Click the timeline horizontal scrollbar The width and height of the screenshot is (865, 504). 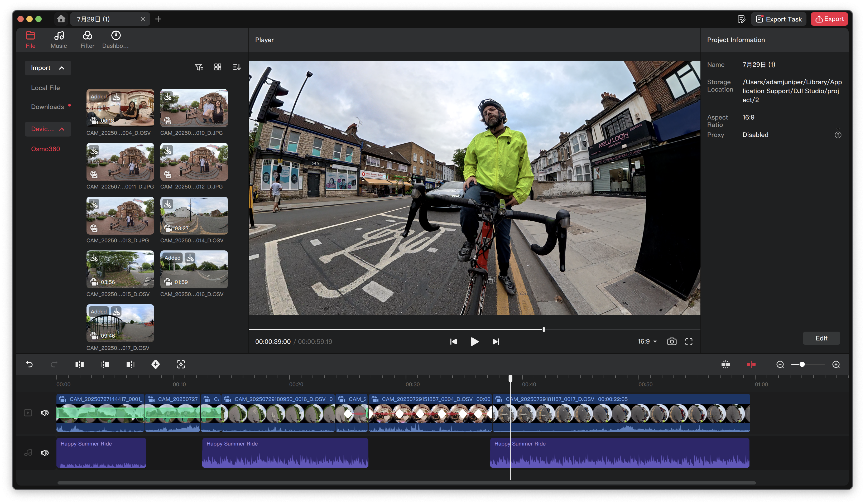[x=406, y=482]
